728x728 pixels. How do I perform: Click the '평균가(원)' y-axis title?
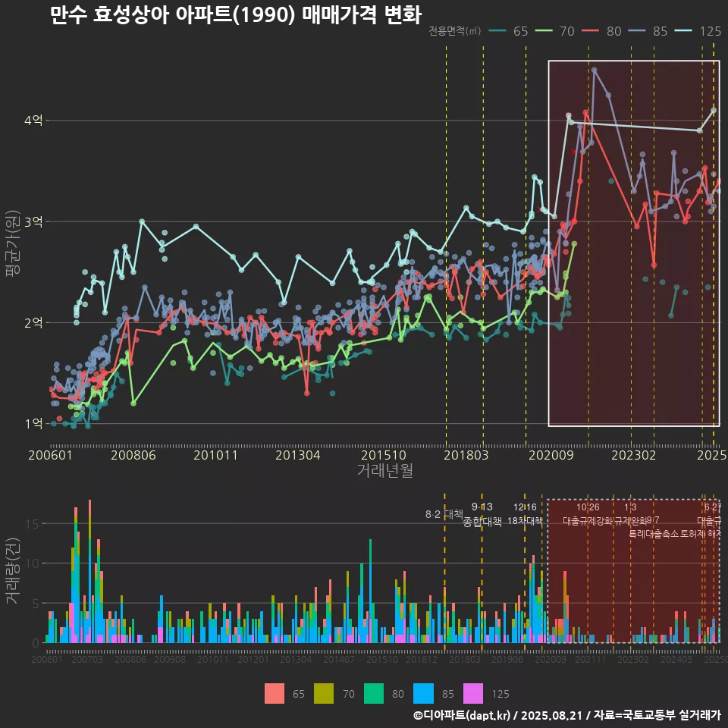[13, 243]
